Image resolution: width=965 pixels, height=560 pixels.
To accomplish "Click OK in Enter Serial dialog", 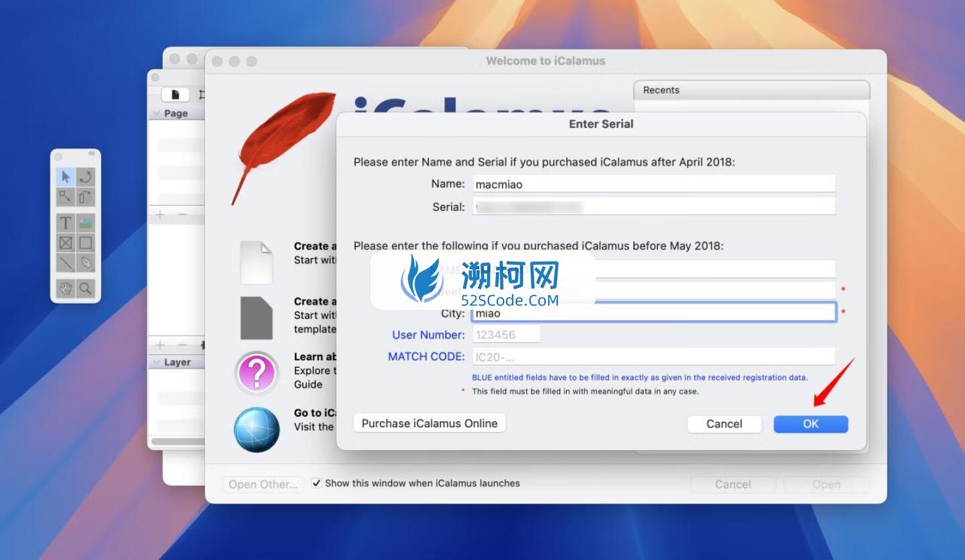I will (x=810, y=424).
